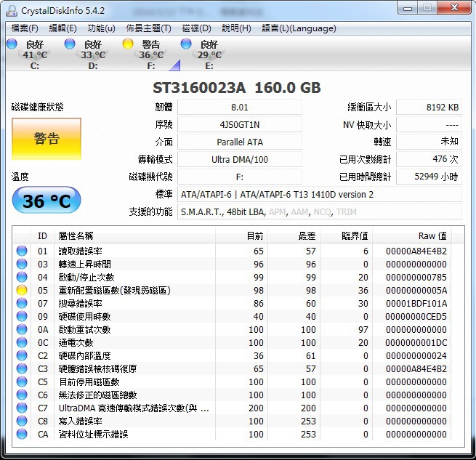Viewport: 476px width, 460px height.
Task: Click the 36 °C temperature button
Action: click(x=47, y=201)
